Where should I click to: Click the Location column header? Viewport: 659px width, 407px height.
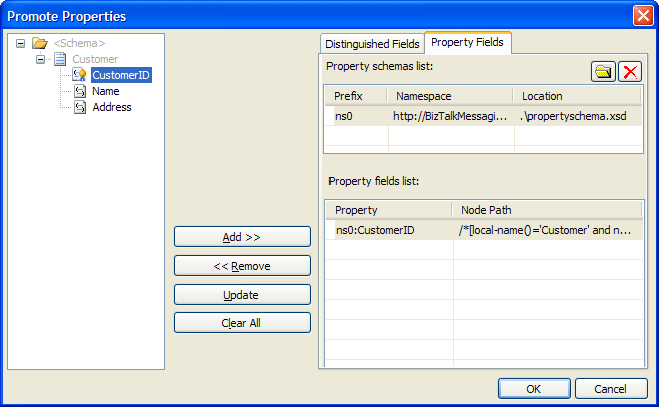577,96
